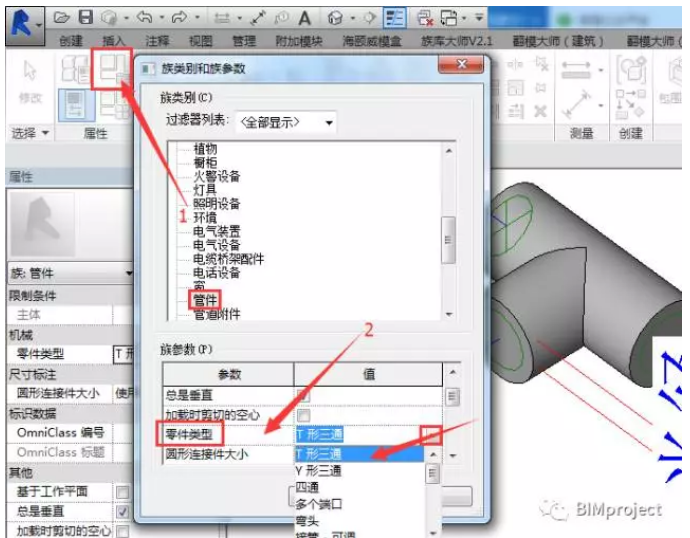Image resolution: width=690 pixels, height=538 pixels.
Task: Click scroll down arrow of category list
Action: tap(449, 314)
